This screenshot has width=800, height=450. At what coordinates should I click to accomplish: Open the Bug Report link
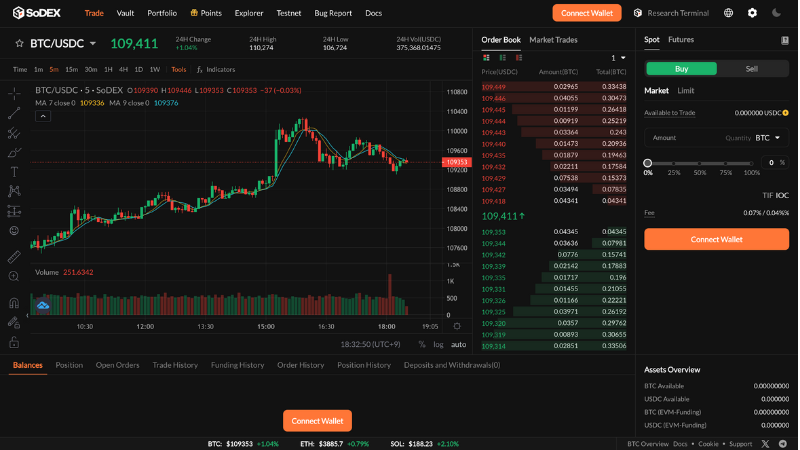tap(333, 13)
